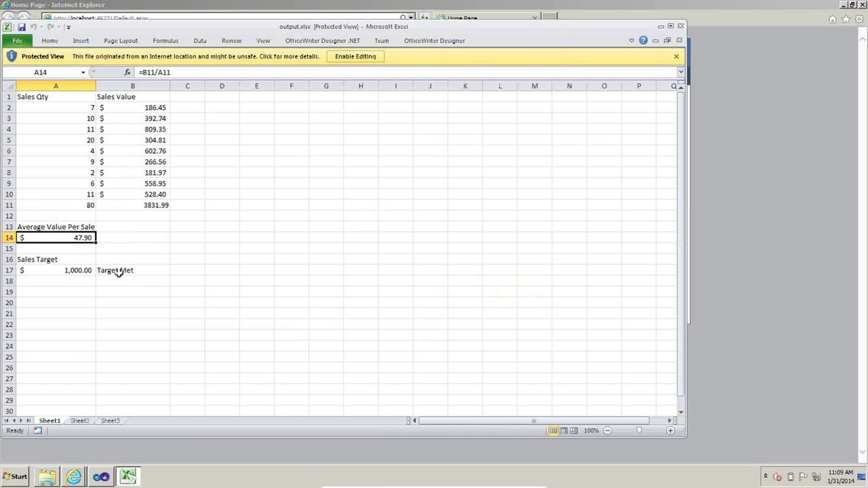Click the Sales Value cell showing 809.35
The width and height of the screenshot is (868, 488).
[x=133, y=129]
